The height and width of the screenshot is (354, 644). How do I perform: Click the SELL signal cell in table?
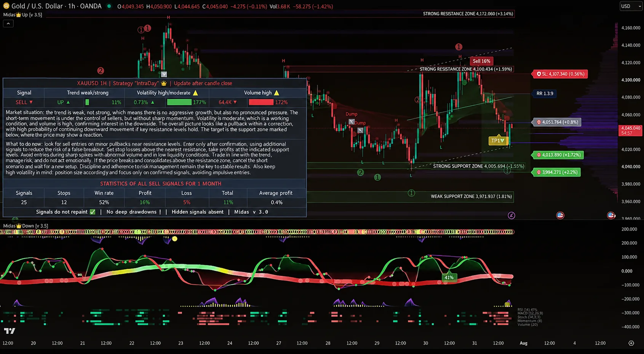pyautogui.click(x=24, y=102)
